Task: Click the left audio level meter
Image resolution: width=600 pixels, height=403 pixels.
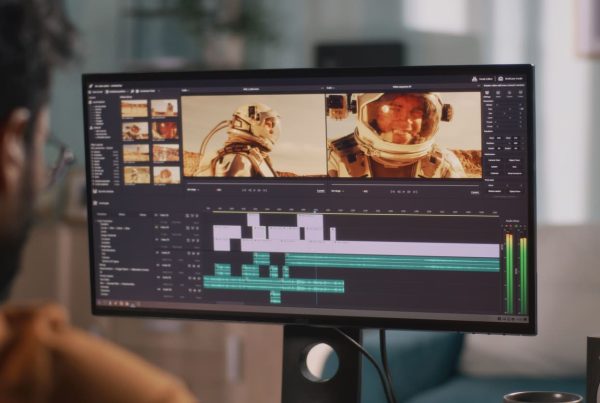Action: 509,274
